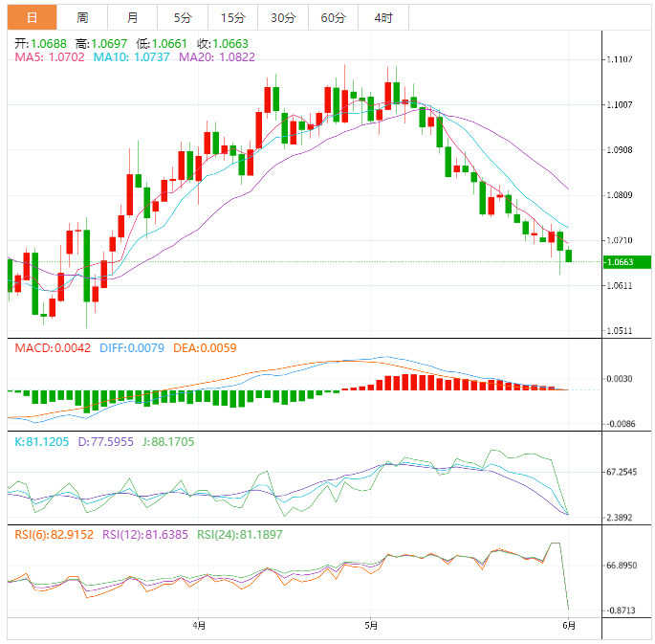Click the RSI(6): 82.9152 label
Viewport: 655px width, 644px height.
(54, 534)
